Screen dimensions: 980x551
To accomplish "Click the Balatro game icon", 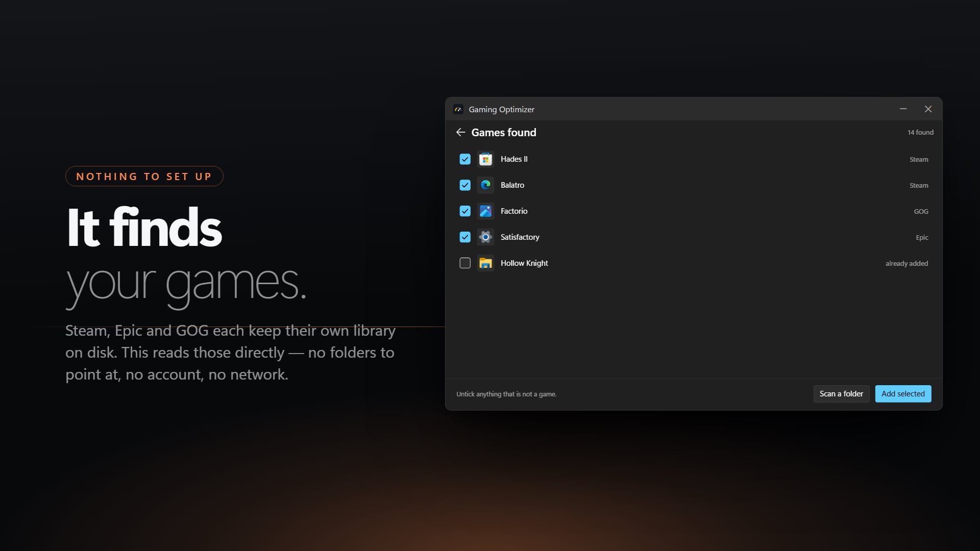I will point(485,185).
